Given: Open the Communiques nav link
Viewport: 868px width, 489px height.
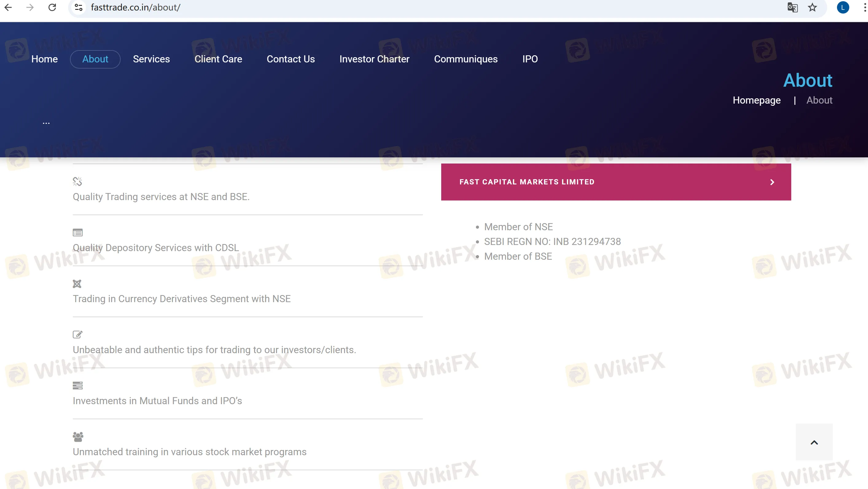Looking at the screenshot, I should click(466, 59).
